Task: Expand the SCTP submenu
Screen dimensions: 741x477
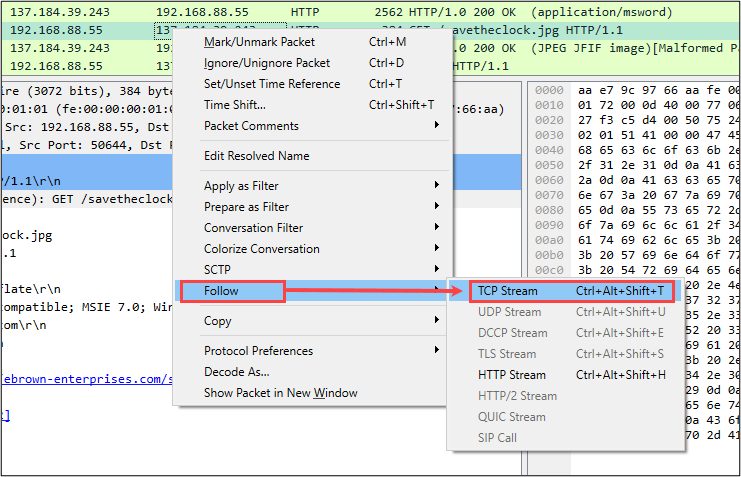Action: coord(220,270)
